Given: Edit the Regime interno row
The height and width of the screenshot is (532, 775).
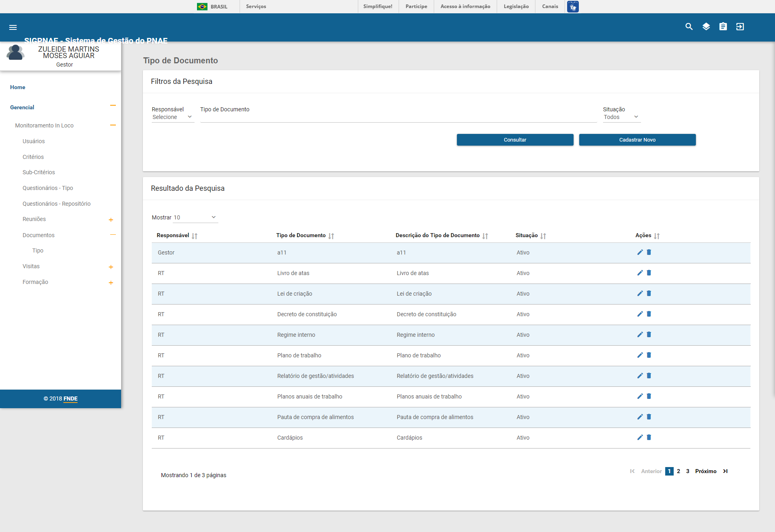Looking at the screenshot, I should point(640,334).
